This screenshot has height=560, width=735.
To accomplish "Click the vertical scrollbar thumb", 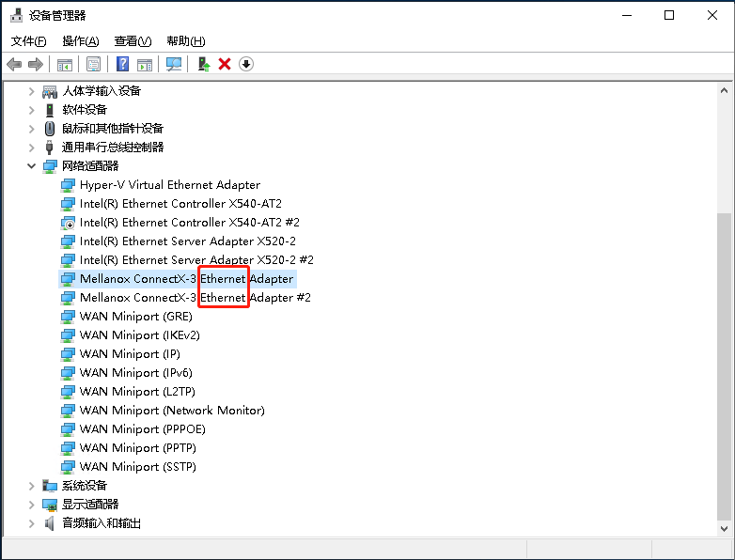I will [x=724, y=366].
